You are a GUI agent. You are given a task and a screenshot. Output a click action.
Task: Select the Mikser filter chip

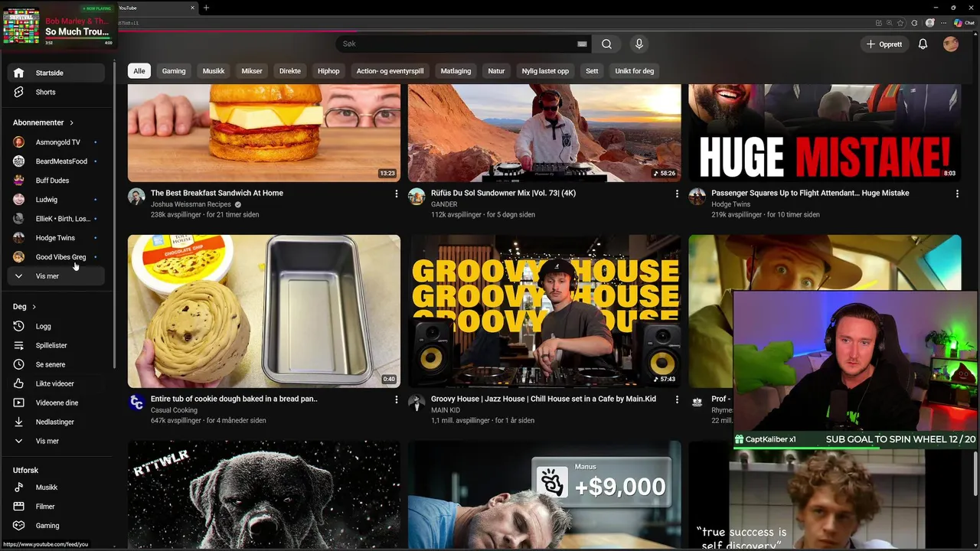tap(252, 71)
